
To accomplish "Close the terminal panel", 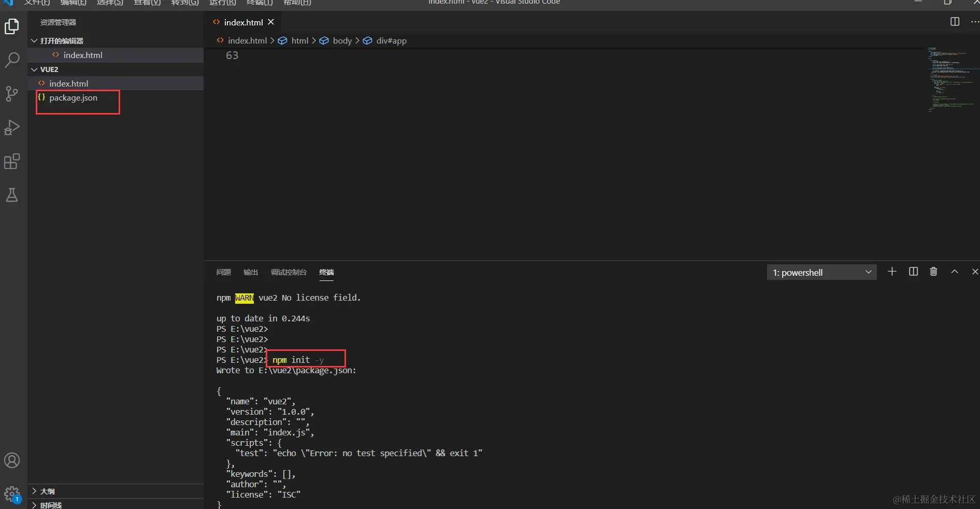I will point(975,272).
